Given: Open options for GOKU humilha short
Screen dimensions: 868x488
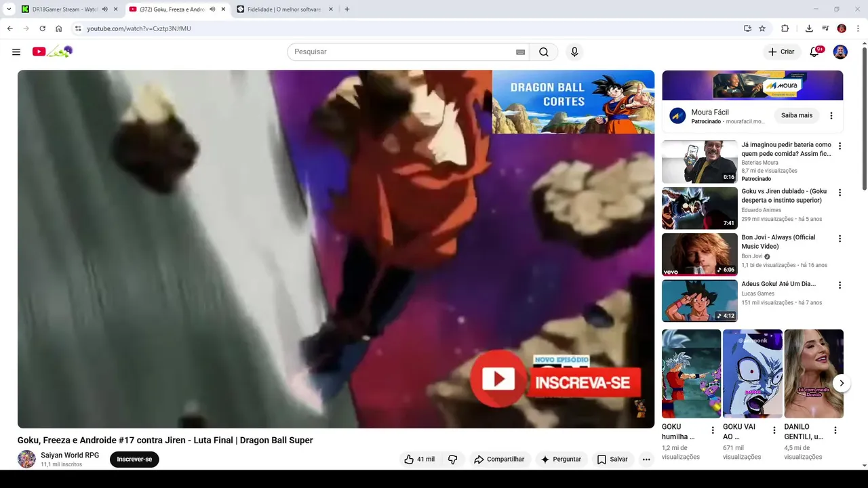Looking at the screenshot, I should [x=712, y=430].
